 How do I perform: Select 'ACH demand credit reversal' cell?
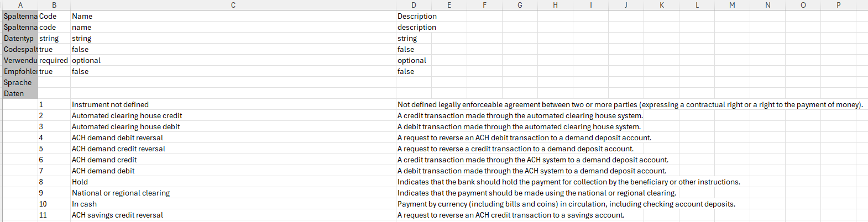[233, 149]
